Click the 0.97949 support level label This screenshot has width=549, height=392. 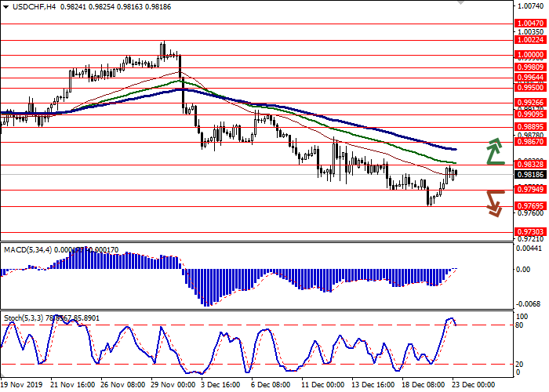pyautogui.click(x=527, y=189)
